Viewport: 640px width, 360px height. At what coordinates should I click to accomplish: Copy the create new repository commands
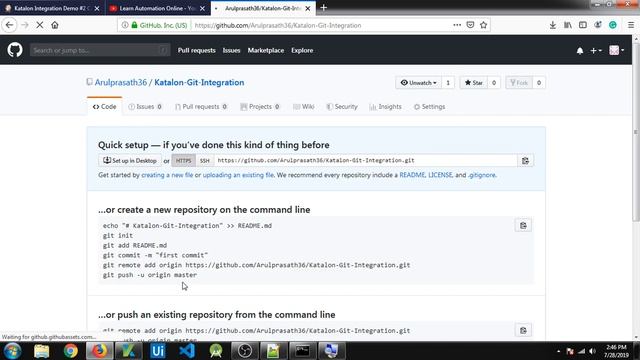coord(523,225)
